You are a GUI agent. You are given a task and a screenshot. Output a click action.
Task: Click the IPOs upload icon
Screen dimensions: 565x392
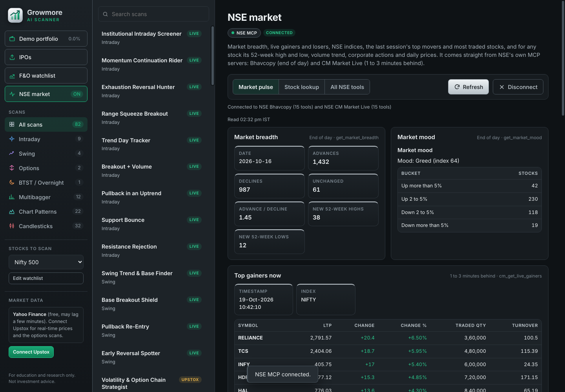(x=12, y=57)
